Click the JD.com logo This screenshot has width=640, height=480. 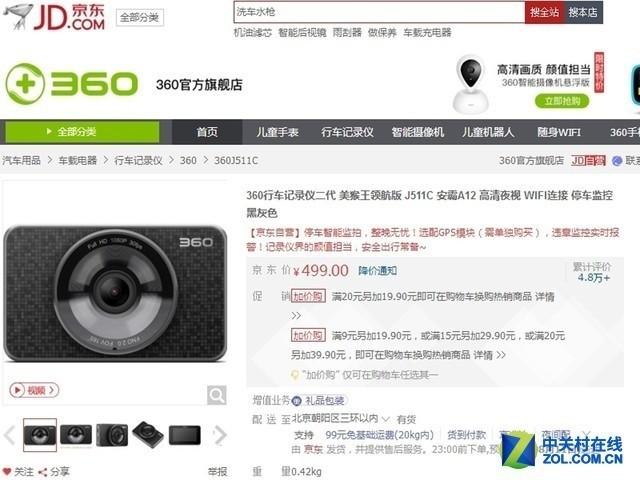click(54, 17)
